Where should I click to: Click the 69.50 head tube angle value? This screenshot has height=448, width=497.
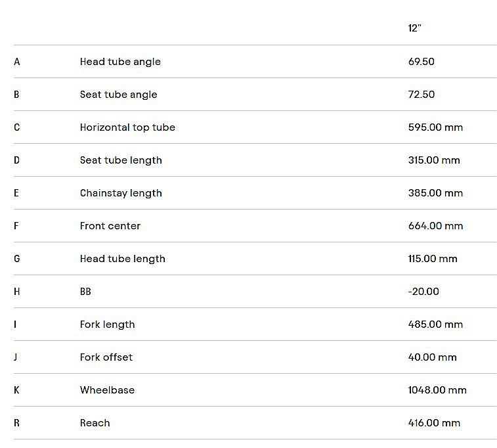pyautogui.click(x=421, y=62)
